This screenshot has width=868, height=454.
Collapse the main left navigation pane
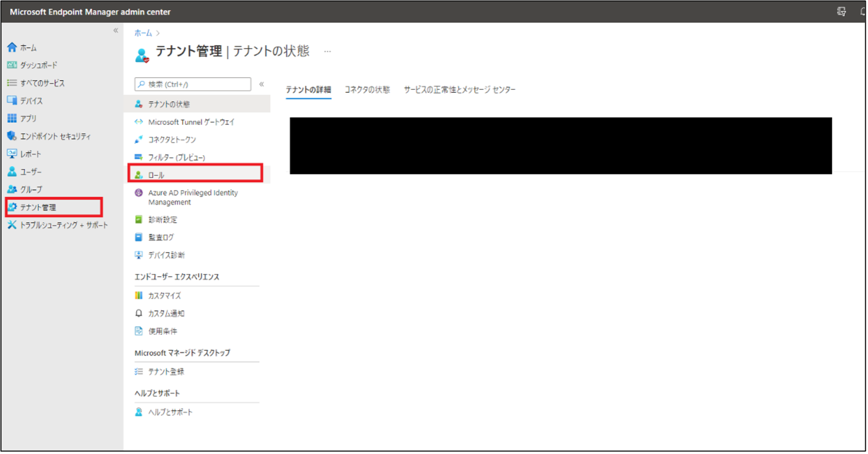click(116, 31)
